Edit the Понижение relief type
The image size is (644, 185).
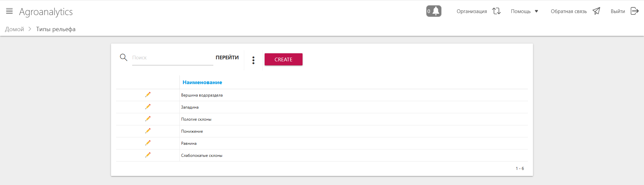click(148, 131)
